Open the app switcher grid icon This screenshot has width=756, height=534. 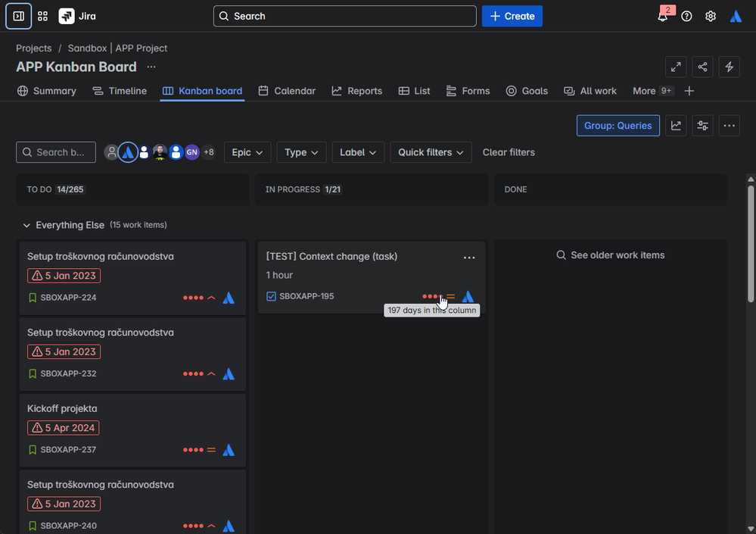click(43, 16)
